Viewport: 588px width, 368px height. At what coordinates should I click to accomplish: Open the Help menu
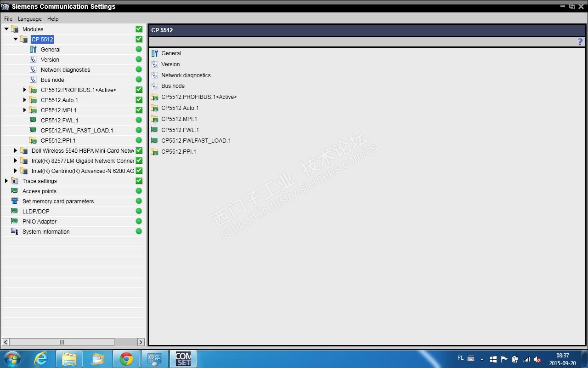pyautogui.click(x=53, y=19)
